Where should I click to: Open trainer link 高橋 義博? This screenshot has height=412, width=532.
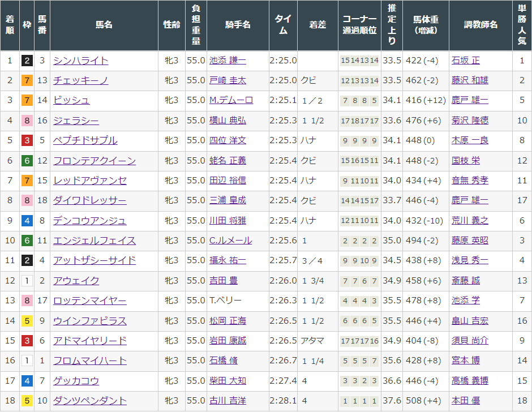coord(470,381)
